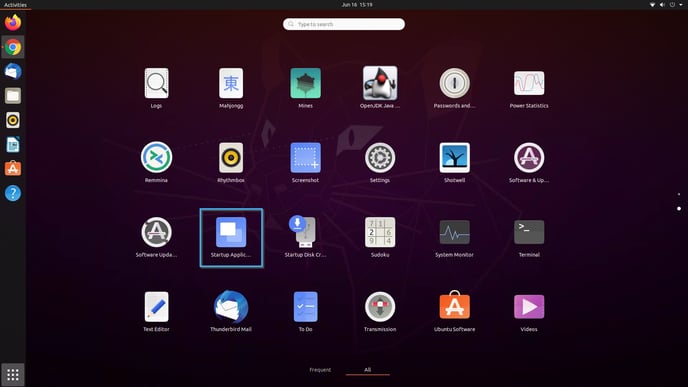This screenshot has height=387, width=688.
Task: Open LibreOffice Writer from the dock
Action: point(13,144)
